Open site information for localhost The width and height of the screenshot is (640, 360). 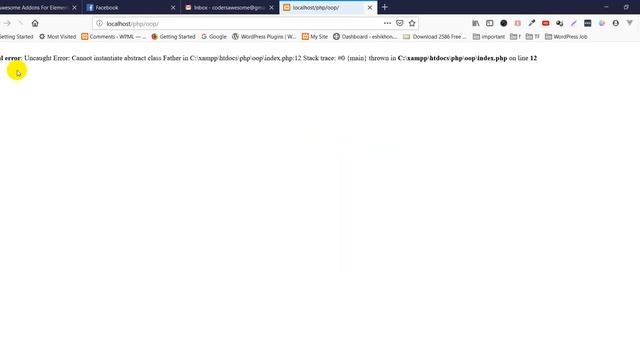(x=99, y=23)
